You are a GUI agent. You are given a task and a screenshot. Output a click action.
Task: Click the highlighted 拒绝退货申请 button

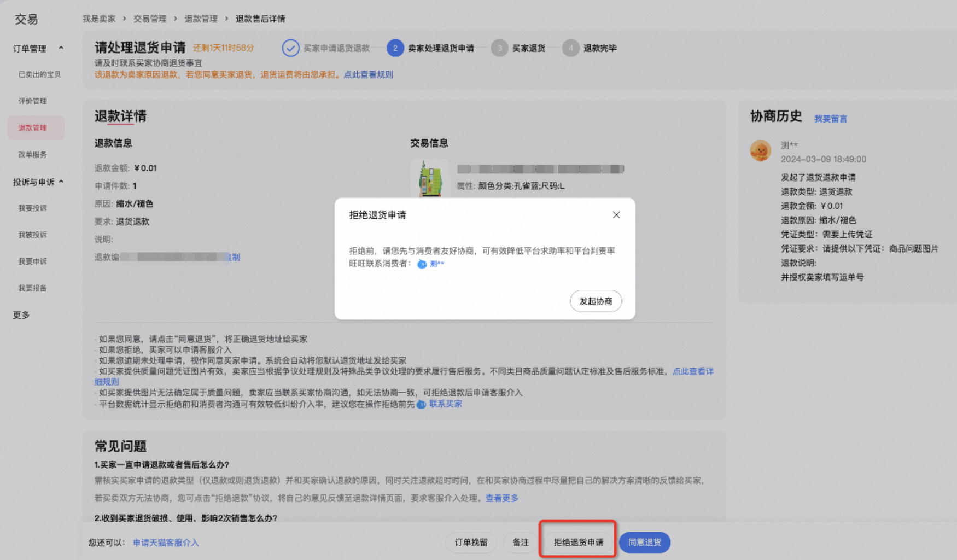point(577,542)
